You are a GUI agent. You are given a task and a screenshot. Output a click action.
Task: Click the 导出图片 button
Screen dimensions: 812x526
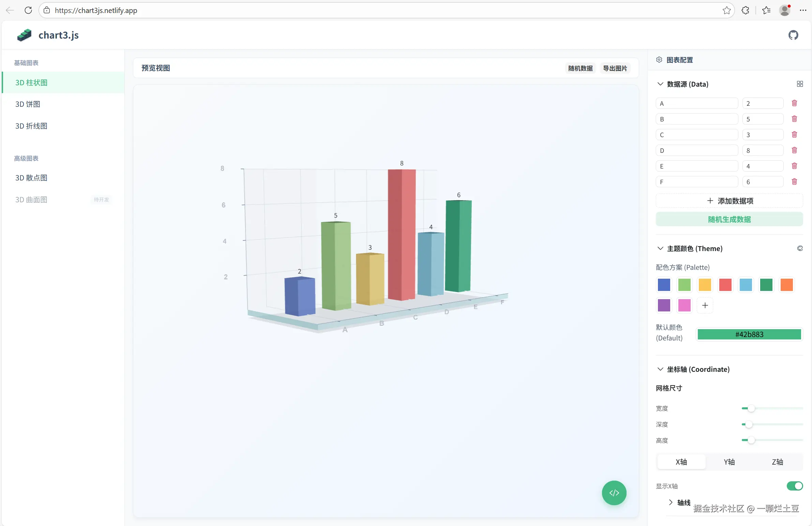tap(615, 68)
